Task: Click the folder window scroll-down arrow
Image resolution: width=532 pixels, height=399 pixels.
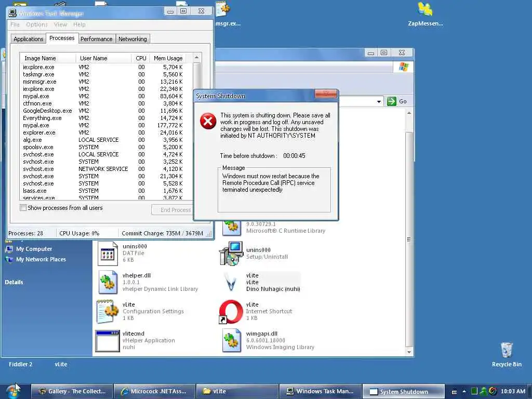Action: point(409,352)
